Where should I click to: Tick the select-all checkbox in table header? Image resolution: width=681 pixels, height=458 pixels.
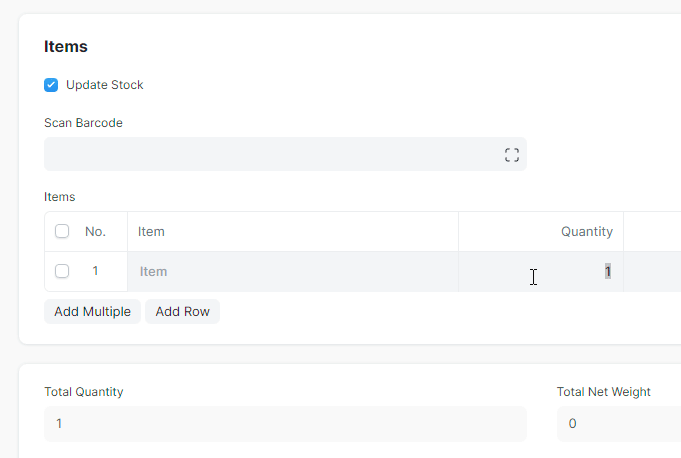pos(62,231)
